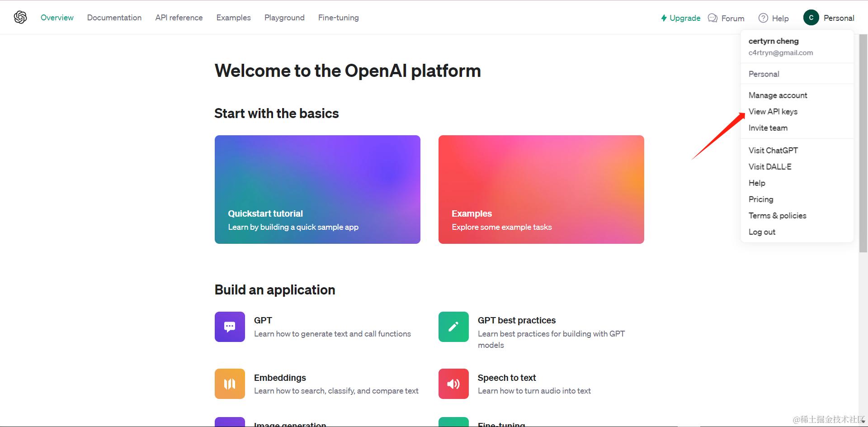Click the Help question mark icon
Image resolution: width=868 pixels, height=427 pixels.
763,18
